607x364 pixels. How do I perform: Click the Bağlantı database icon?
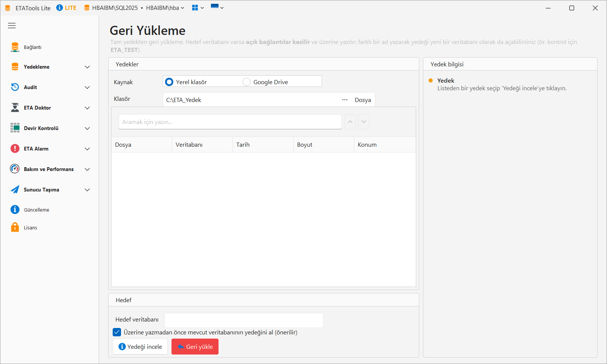point(15,47)
